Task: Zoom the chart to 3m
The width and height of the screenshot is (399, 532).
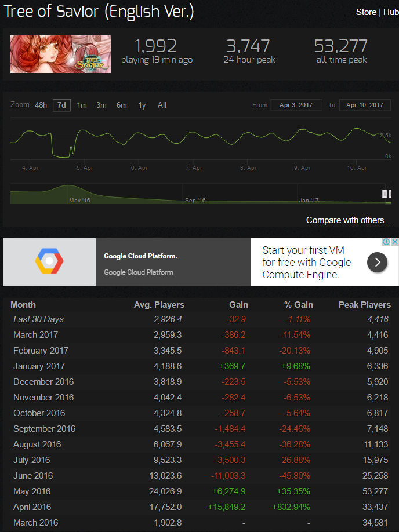Action: click(x=101, y=105)
